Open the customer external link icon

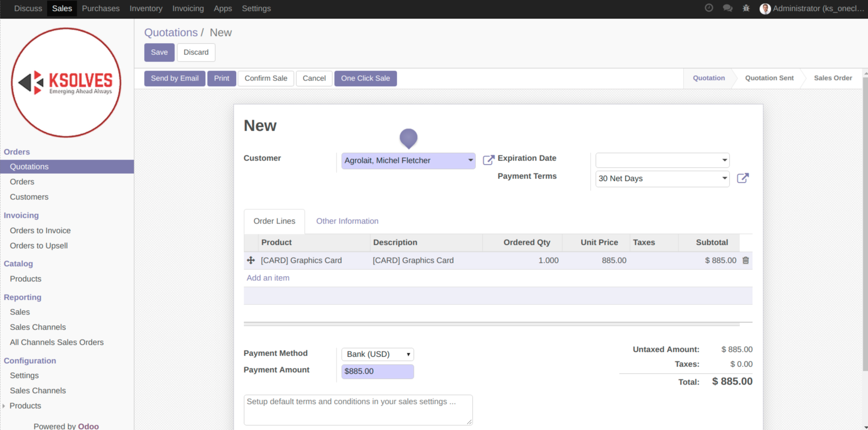coord(488,160)
